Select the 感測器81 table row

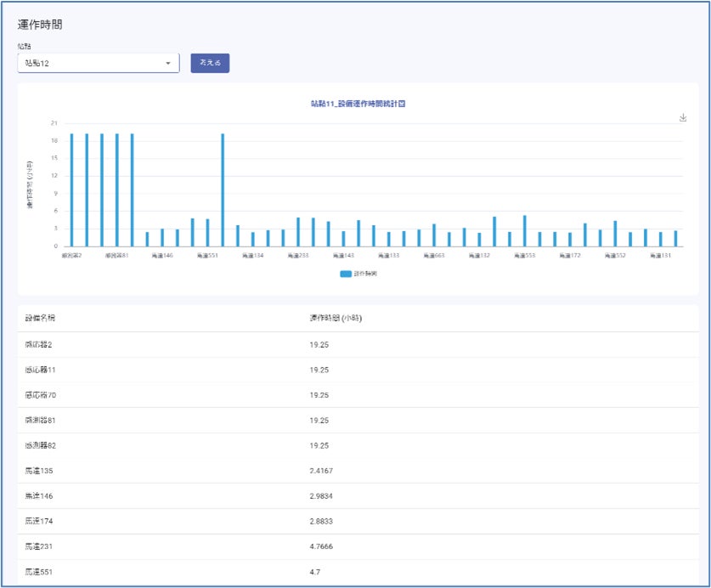tap(42, 420)
